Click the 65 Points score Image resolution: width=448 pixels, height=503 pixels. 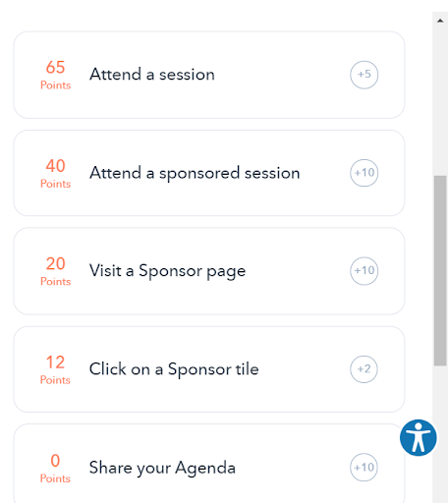click(x=55, y=75)
